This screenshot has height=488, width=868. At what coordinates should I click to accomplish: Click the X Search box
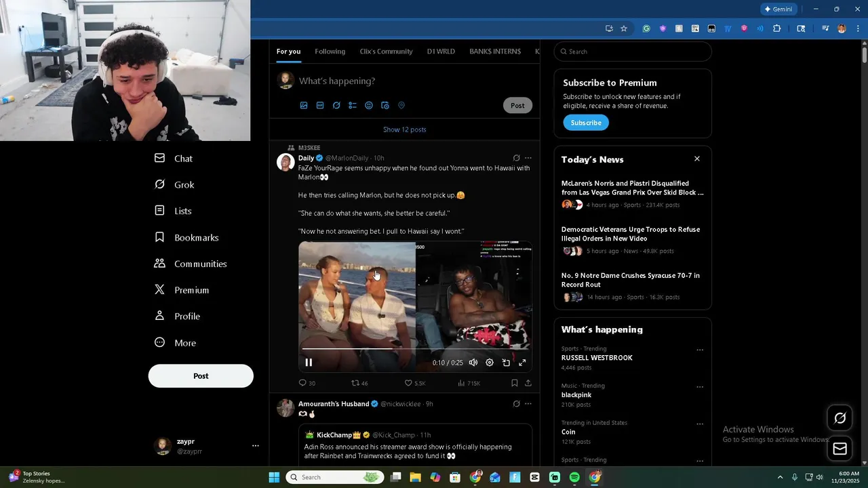(633, 52)
